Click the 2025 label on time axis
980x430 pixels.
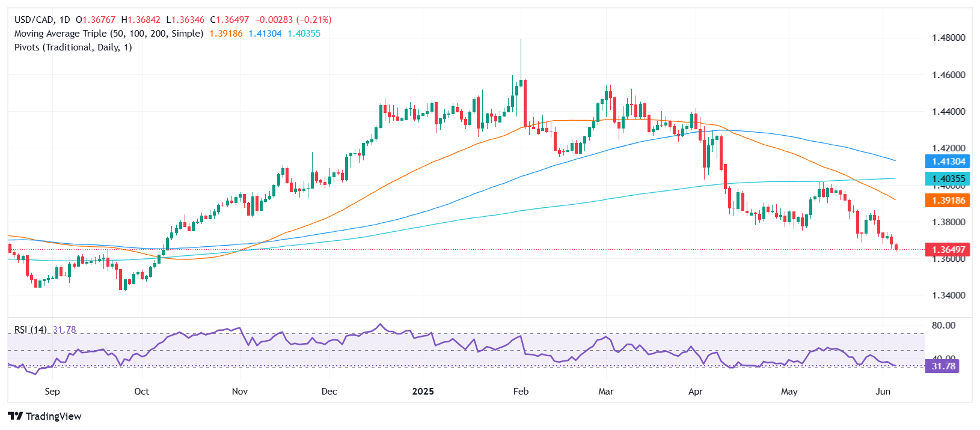pos(423,392)
